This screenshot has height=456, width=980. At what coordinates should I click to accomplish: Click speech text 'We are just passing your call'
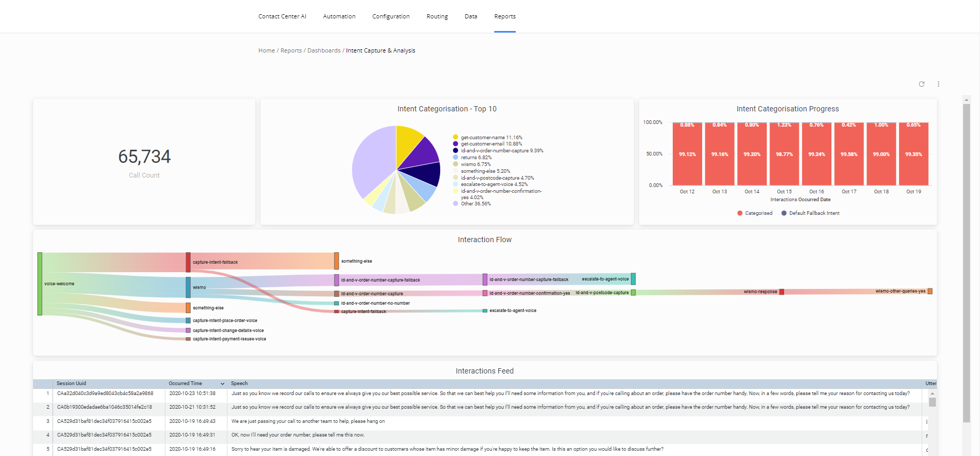tap(308, 421)
